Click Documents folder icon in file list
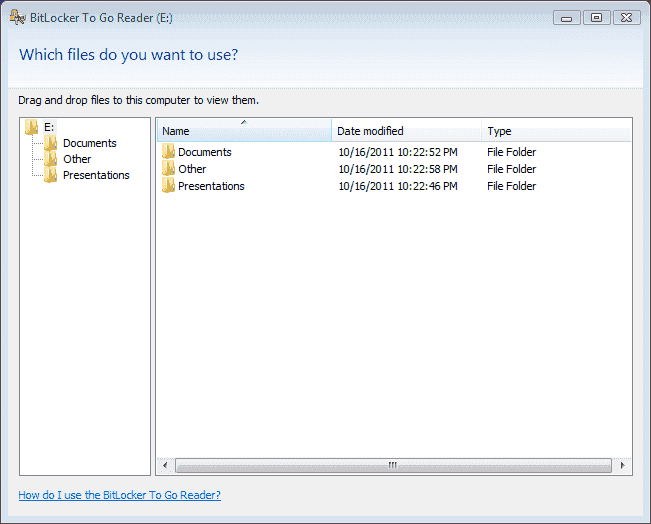 [169, 152]
